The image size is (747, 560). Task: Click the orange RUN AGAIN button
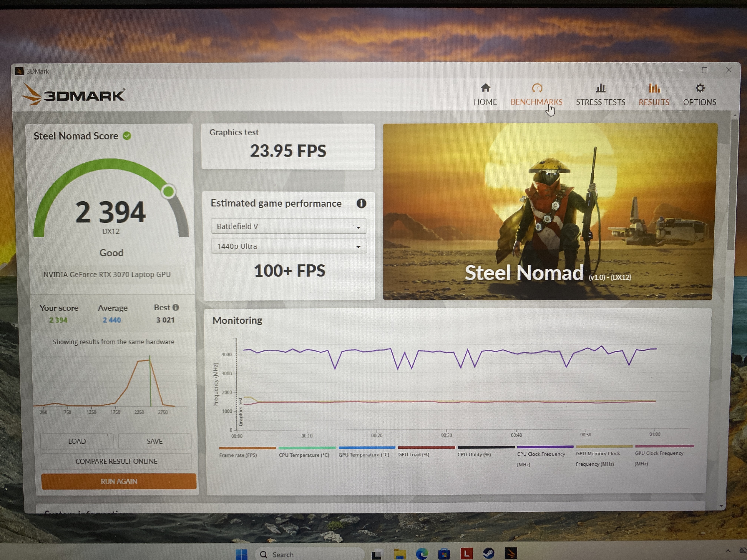(x=119, y=481)
